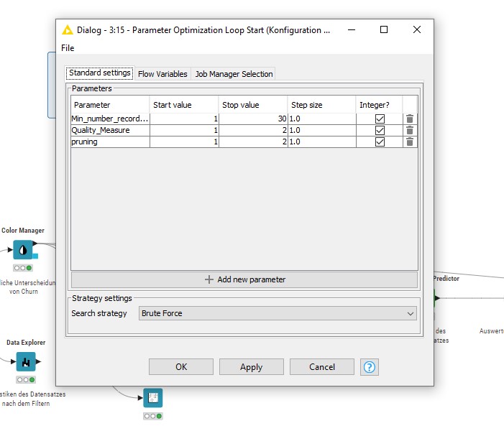Open the dialog help question mark
This screenshot has height=426, width=504.
370,367
